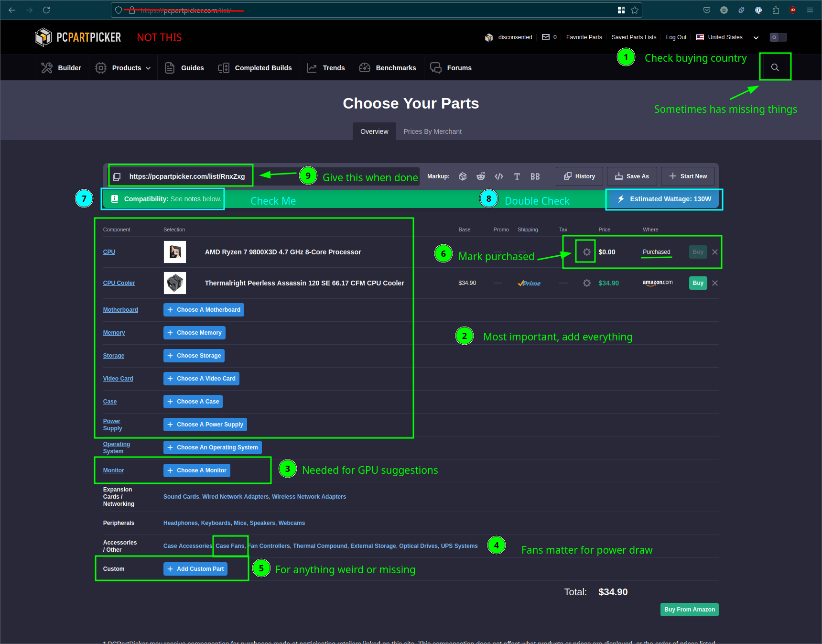Click Choose A Case

pyautogui.click(x=193, y=402)
